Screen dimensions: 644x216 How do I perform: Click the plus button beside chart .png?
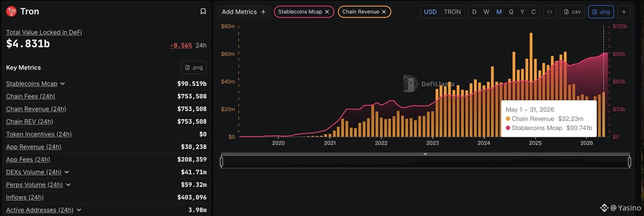pyautogui.click(x=624, y=12)
